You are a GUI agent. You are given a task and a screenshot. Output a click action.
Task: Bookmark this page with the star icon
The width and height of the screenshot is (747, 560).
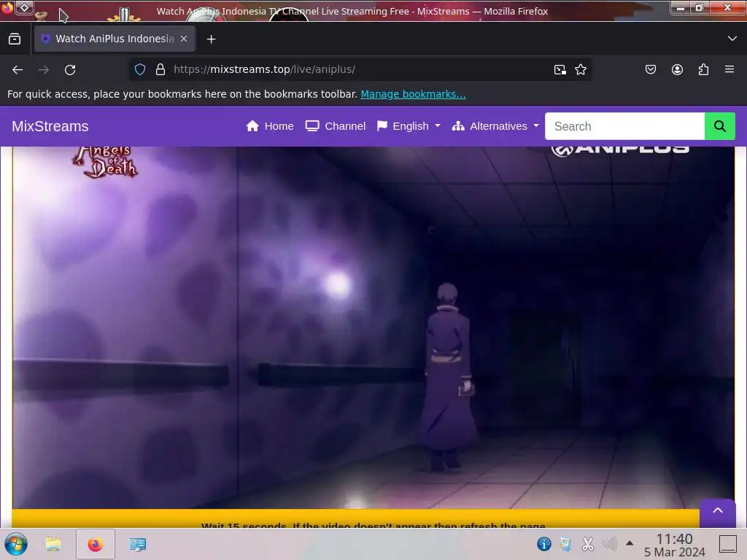pos(580,69)
